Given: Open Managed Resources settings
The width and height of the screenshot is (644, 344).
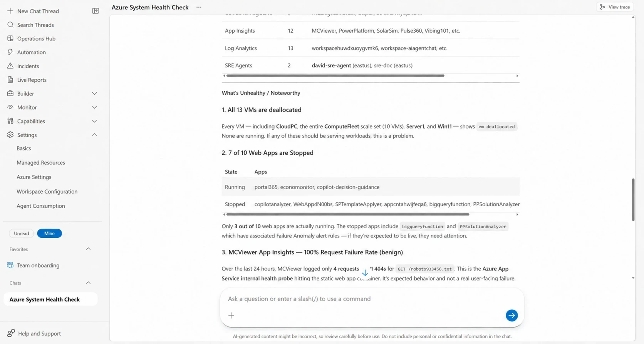Looking at the screenshot, I should [41, 162].
